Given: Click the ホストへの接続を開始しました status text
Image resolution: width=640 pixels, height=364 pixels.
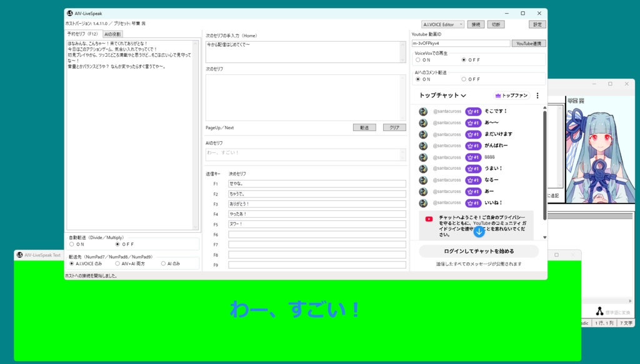Looking at the screenshot, I should 91,276.
